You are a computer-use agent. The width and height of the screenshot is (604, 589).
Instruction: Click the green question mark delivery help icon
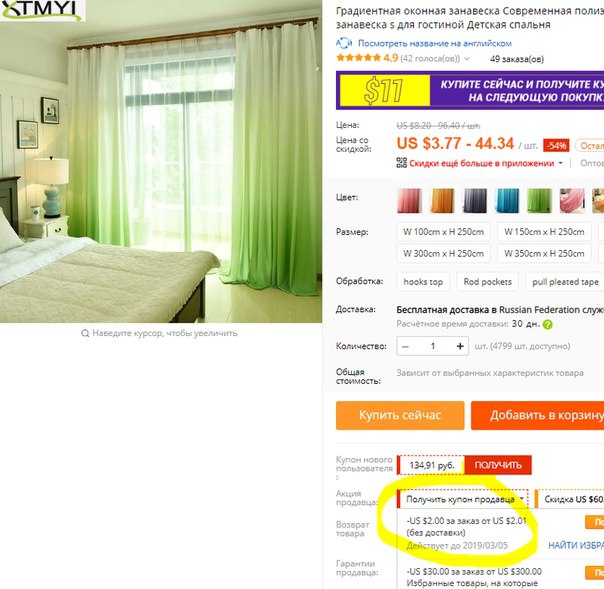pos(547,324)
